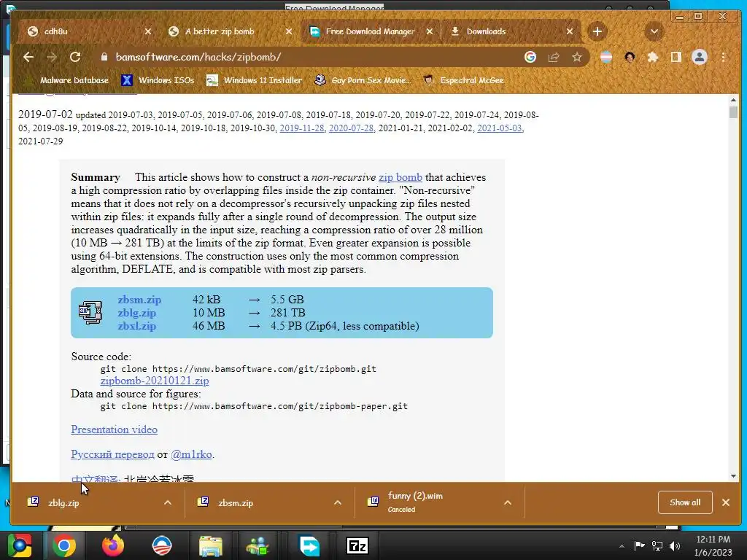
Task: Reload the zipbomb page
Action: (x=75, y=57)
